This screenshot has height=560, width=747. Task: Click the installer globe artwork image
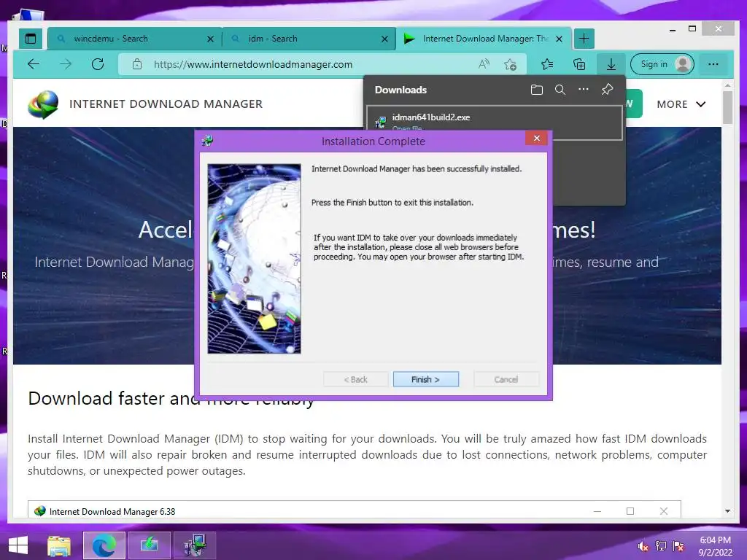tap(254, 259)
